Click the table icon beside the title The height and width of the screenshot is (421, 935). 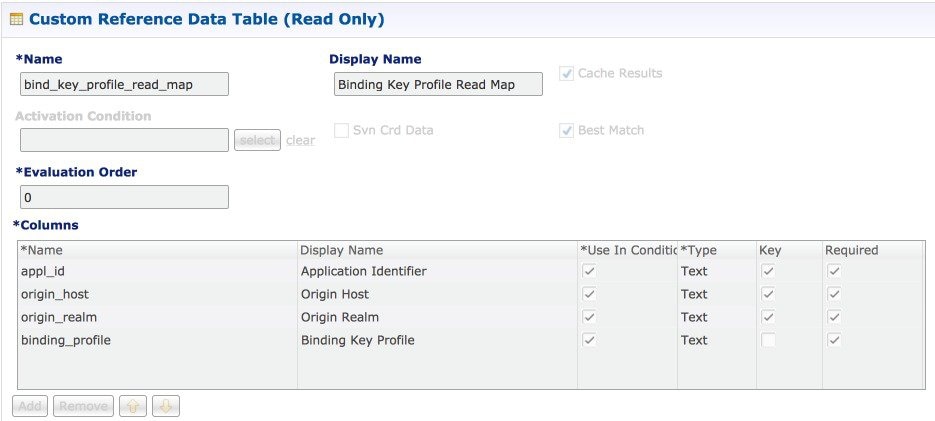17,20
